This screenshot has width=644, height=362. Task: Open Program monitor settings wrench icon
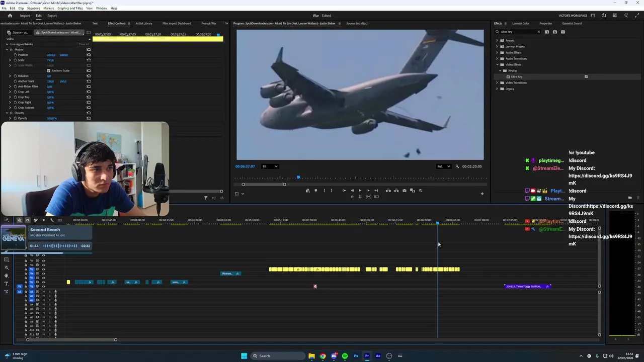(x=457, y=166)
